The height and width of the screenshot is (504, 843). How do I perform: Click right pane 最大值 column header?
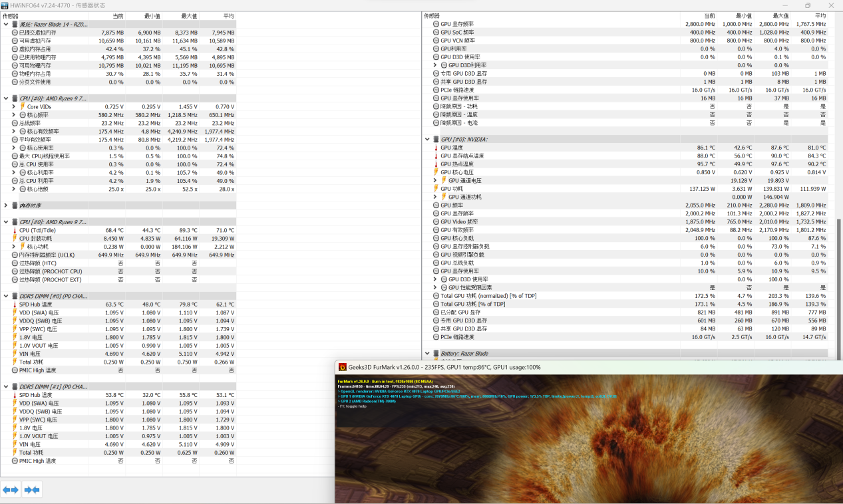point(772,15)
